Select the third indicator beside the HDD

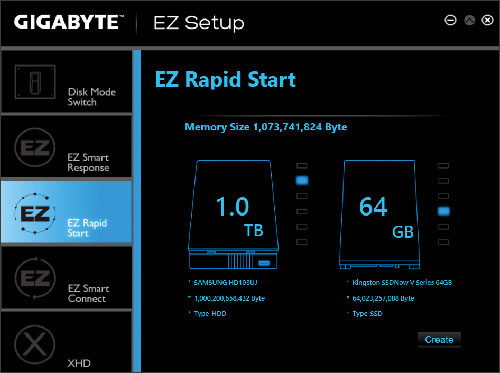point(302,196)
